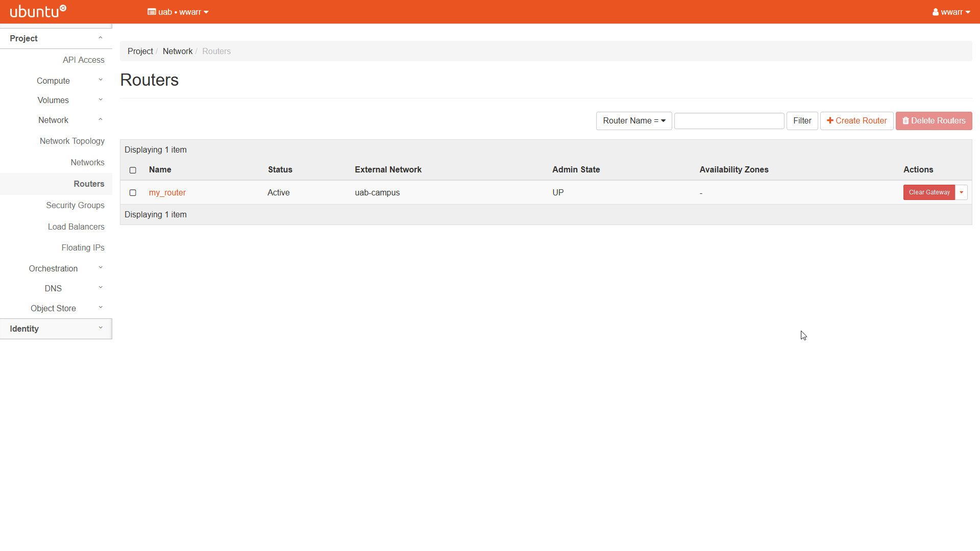
Task: Click Clear Gateway for my_router
Action: point(929,192)
